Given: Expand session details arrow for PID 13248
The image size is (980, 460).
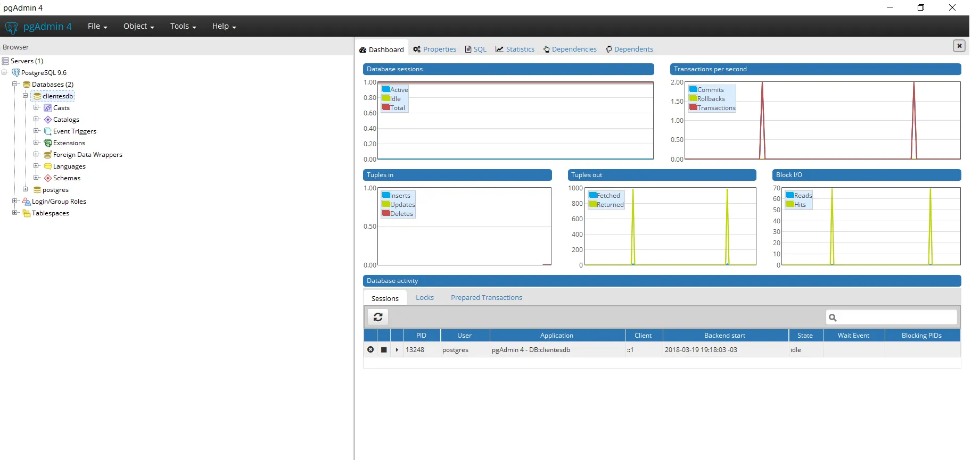Looking at the screenshot, I should [397, 349].
